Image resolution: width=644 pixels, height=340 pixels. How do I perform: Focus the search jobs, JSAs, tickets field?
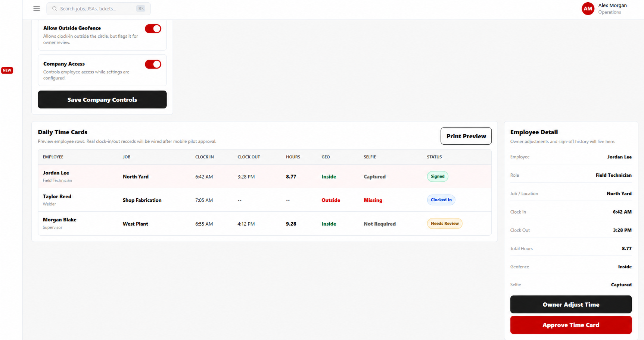click(99, 9)
